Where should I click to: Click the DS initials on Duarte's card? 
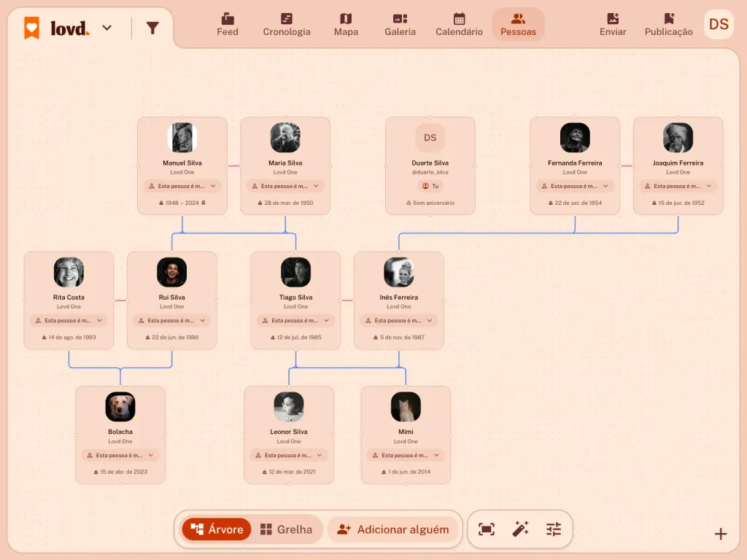point(430,138)
